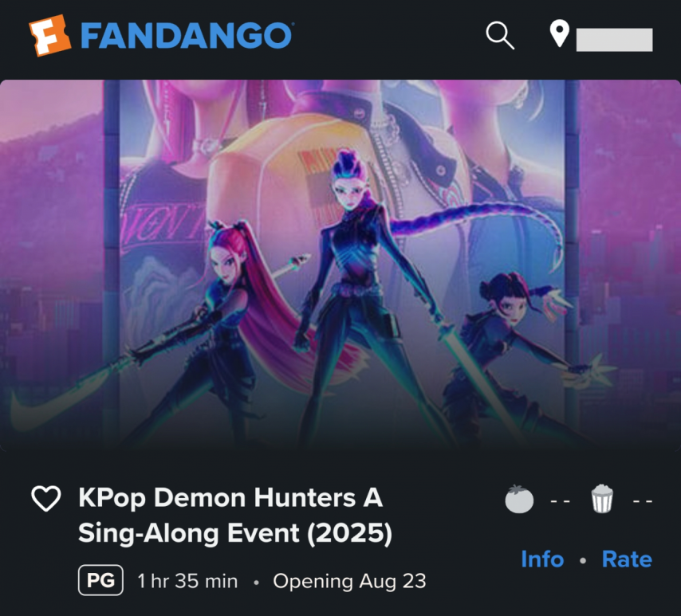
Task: Click the orange Fandango ticket logo icon
Action: [x=49, y=36]
